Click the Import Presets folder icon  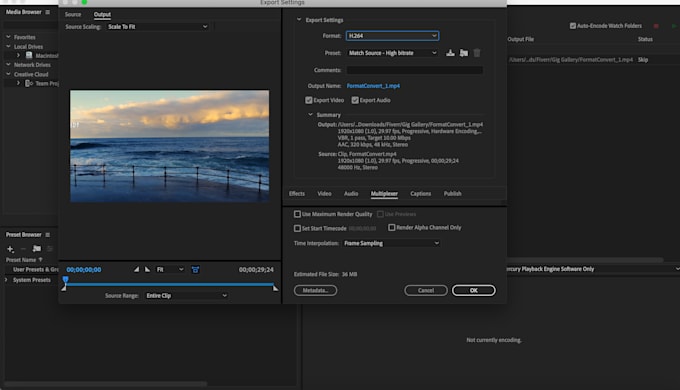click(464, 53)
